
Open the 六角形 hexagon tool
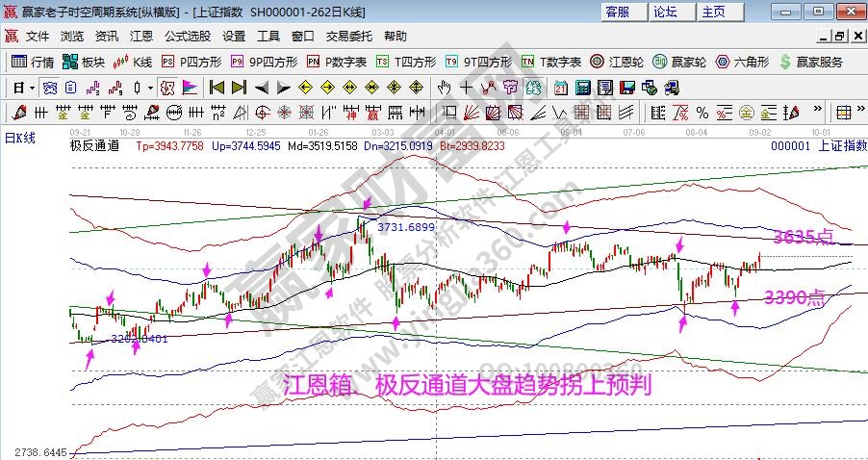[742, 62]
